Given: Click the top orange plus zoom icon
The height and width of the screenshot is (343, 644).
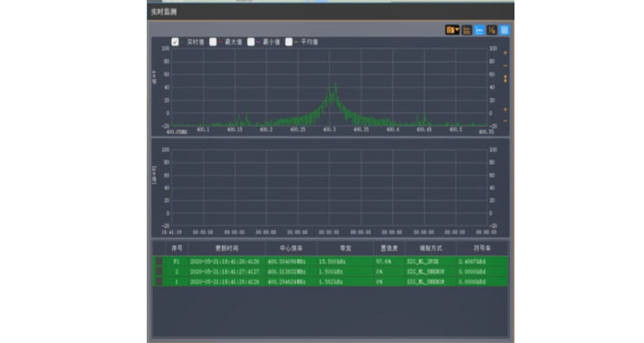Looking at the screenshot, I should pyautogui.click(x=505, y=52).
